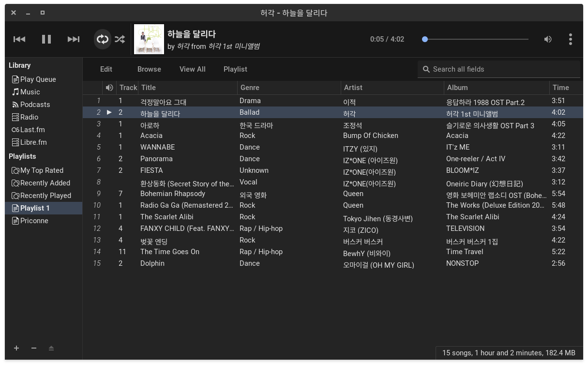Click the eject icon in sidebar
The width and height of the screenshot is (588, 365).
point(51,348)
